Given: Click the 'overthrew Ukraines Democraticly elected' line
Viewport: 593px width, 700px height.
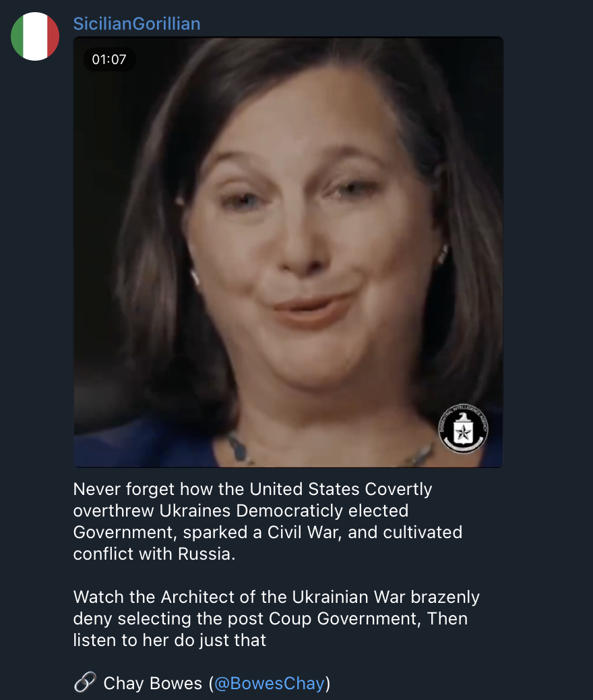Looking at the screenshot, I should [x=241, y=511].
